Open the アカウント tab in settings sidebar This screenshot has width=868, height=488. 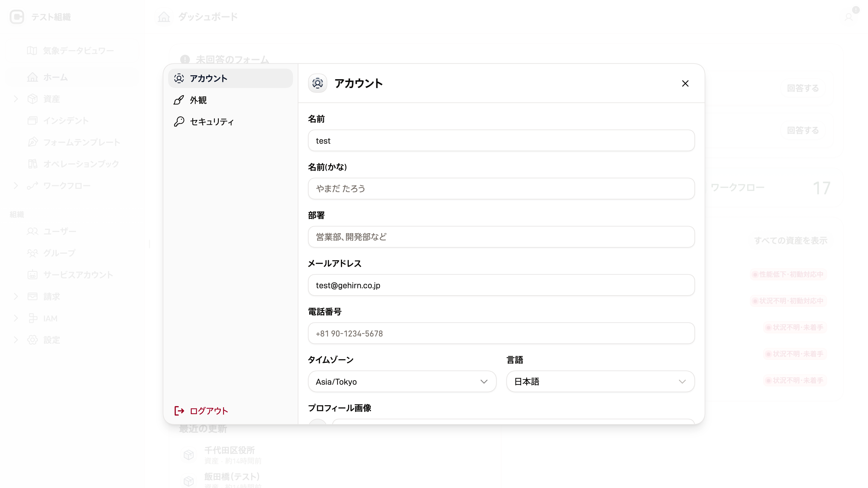[231, 78]
